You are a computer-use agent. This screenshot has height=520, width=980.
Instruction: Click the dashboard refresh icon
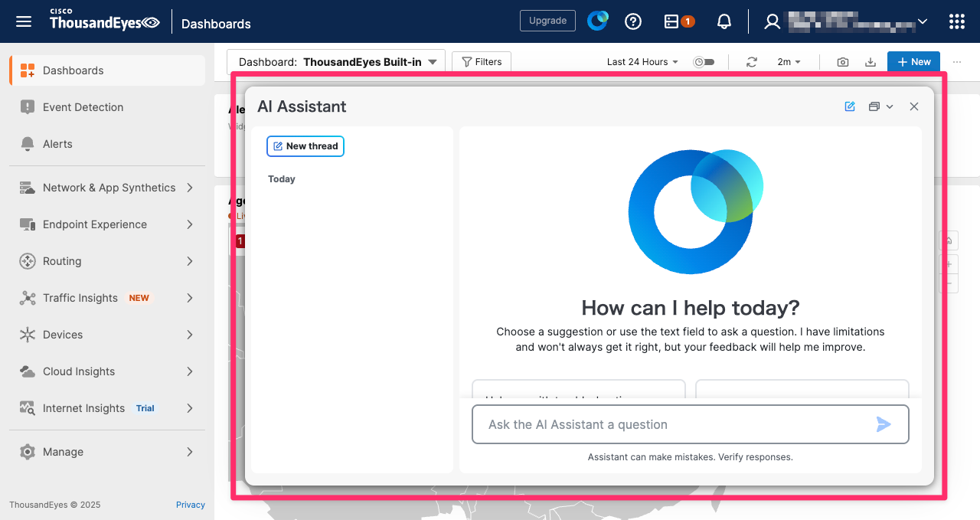[752, 62]
